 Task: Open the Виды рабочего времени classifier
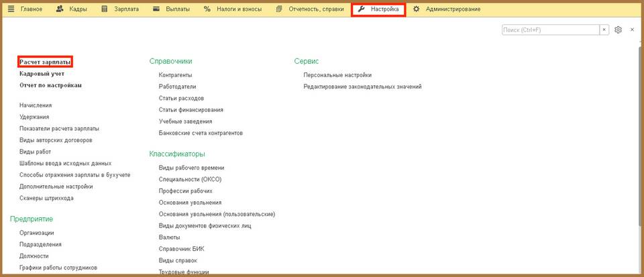191,168
